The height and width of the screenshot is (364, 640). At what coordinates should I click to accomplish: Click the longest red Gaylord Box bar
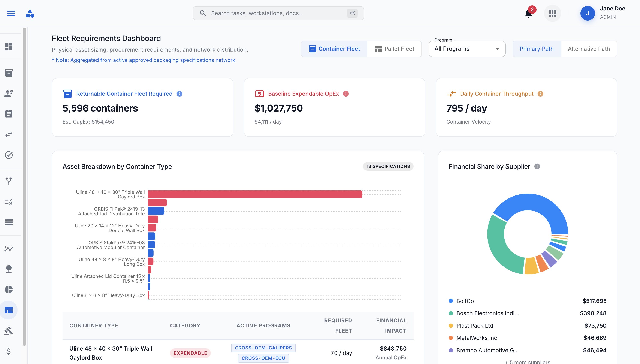[x=255, y=194]
